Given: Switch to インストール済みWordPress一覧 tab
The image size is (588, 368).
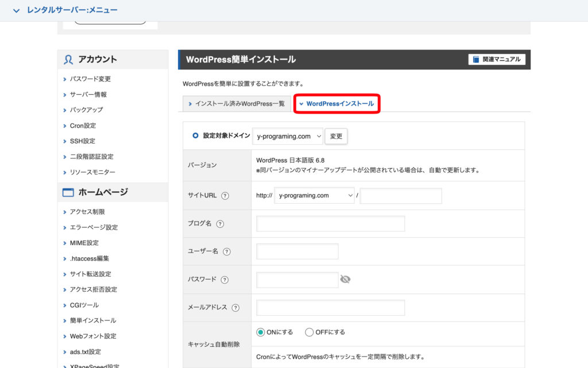Looking at the screenshot, I should pyautogui.click(x=237, y=104).
